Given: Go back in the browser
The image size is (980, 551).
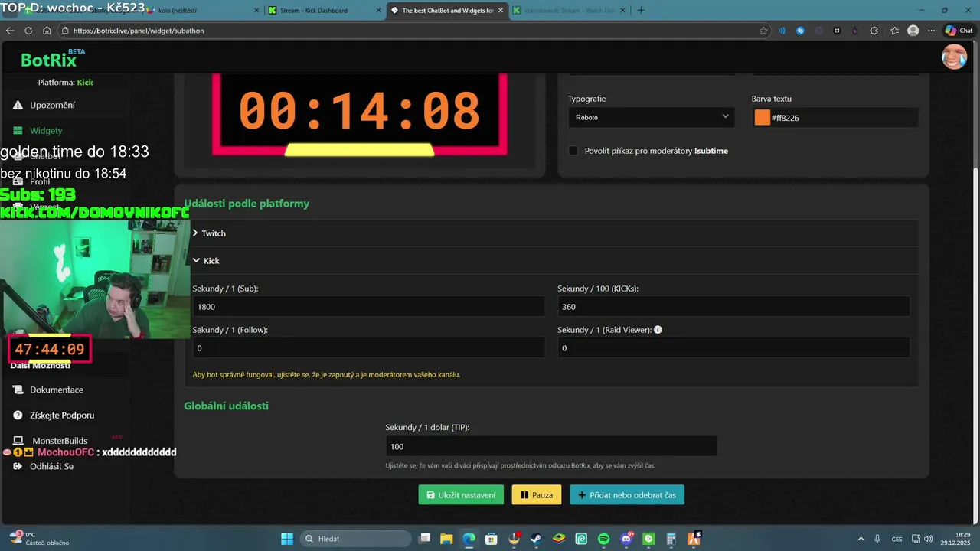Looking at the screenshot, I should click(x=11, y=31).
